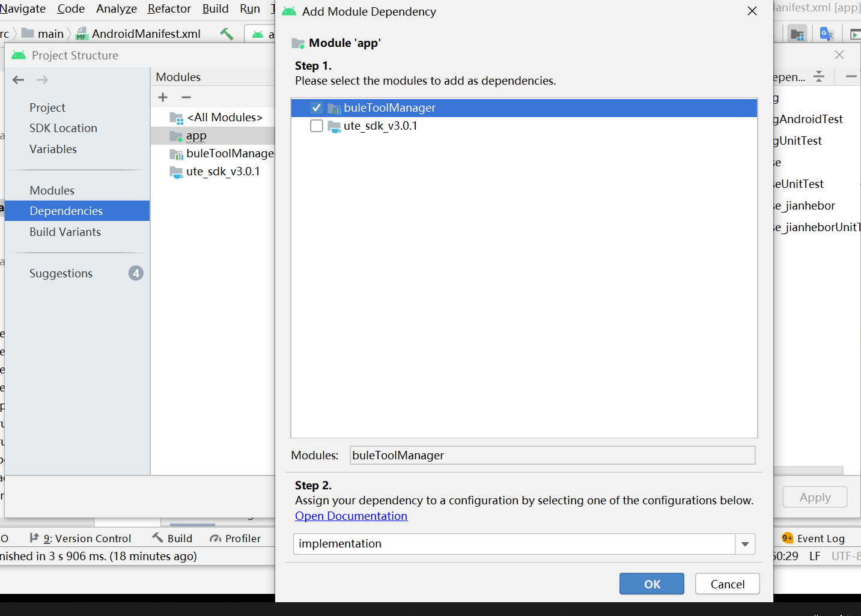
Task: Open the Event Log tool window
Action: tap(814, 539)
